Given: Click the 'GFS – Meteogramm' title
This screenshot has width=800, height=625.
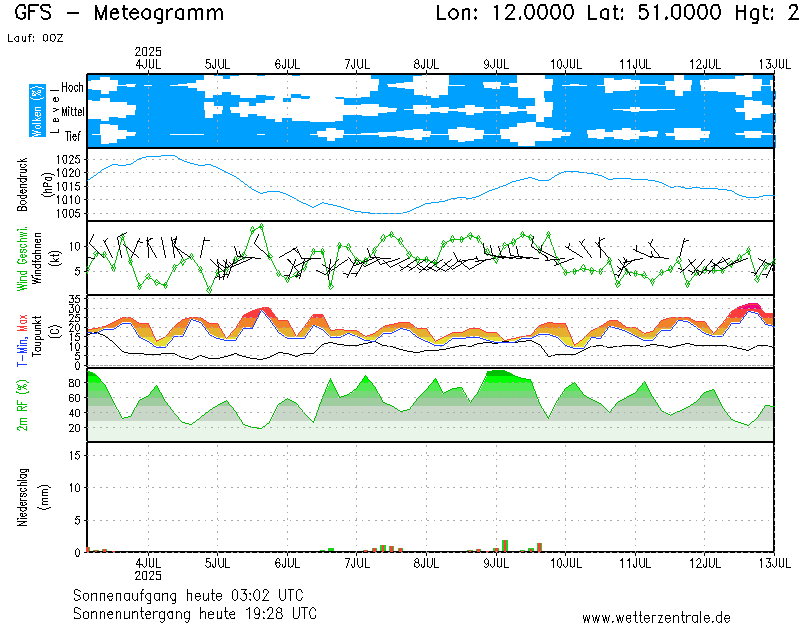Looking at the screenshot, I should click(x=119, y=13).
